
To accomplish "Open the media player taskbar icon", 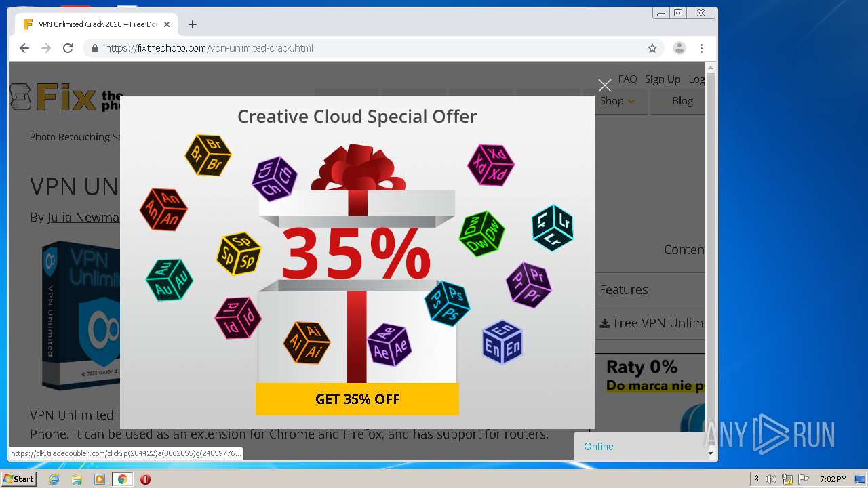I will [100, 479].
